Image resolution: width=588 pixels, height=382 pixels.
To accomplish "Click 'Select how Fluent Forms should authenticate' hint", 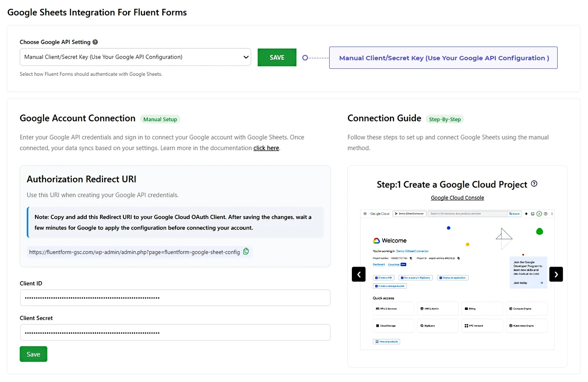I will pyautogui.click(x=91, y=74).
